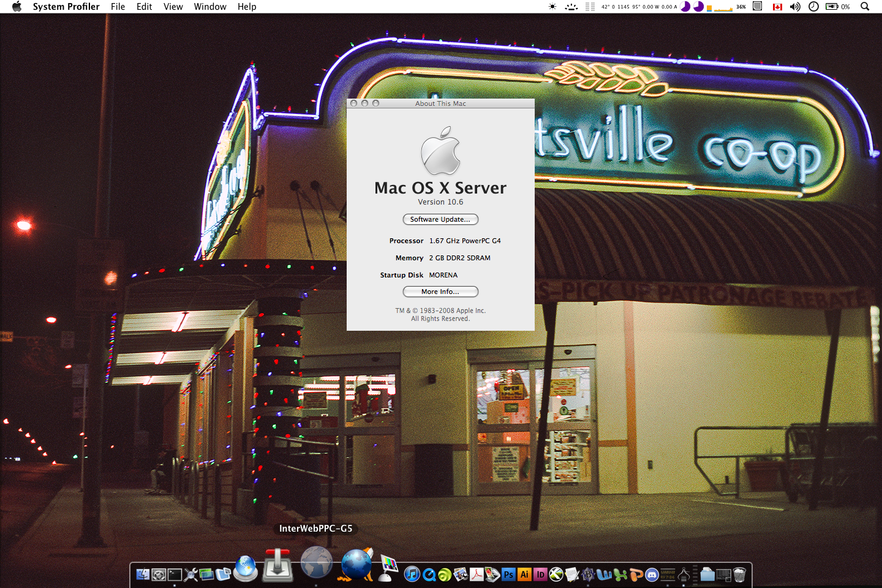Launch iTunes from the dock
Image resolution: width=882 pixels, height=588 pixels.
pos(412,574)
